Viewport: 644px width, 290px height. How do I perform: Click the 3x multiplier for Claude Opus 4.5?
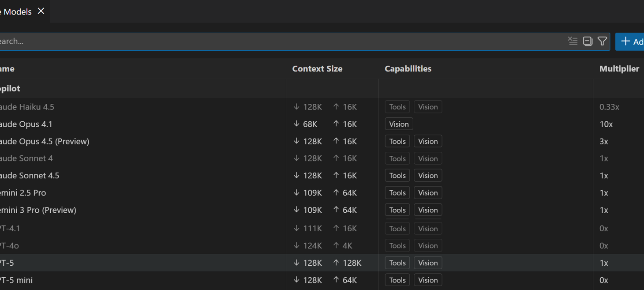pyautogui.click(x=604, y=141)
